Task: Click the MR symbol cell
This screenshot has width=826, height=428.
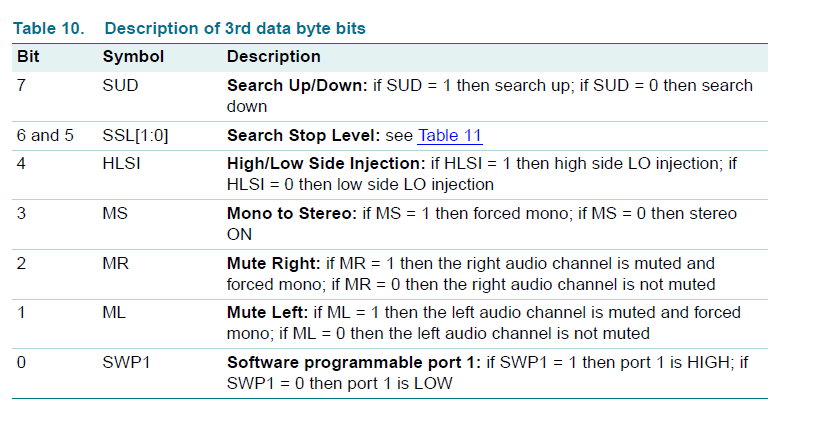Action: 115,263
